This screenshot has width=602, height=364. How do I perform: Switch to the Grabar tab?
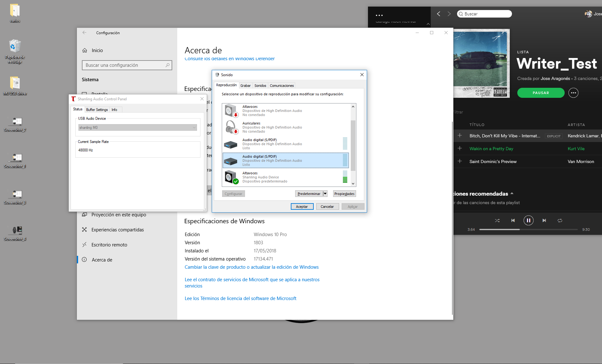[x=245, y=86]
